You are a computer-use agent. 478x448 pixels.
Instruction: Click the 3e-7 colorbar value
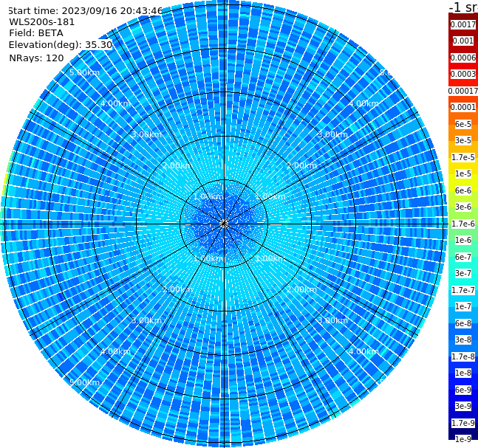pyautogui.click(x=463, y=273)
